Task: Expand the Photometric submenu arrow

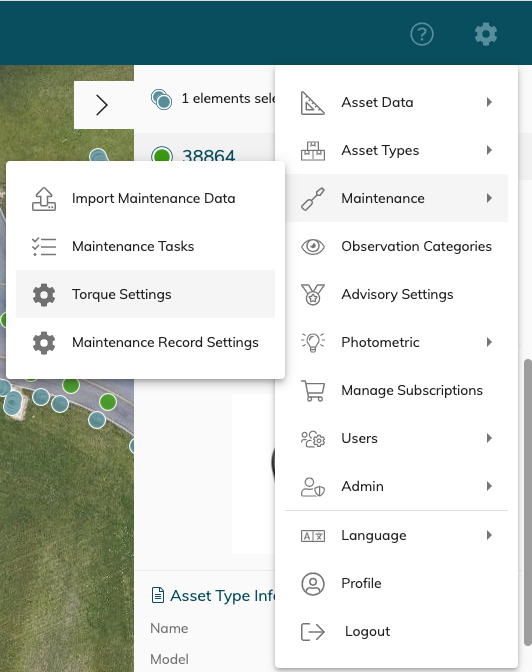Action: click(489, 342)
